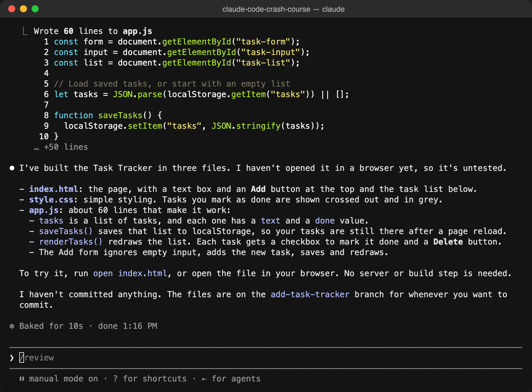Image resolution: width=532 pixels, height=392 pixels.
Task: Click the index.html file name in the list
Action: pos(54,189)
